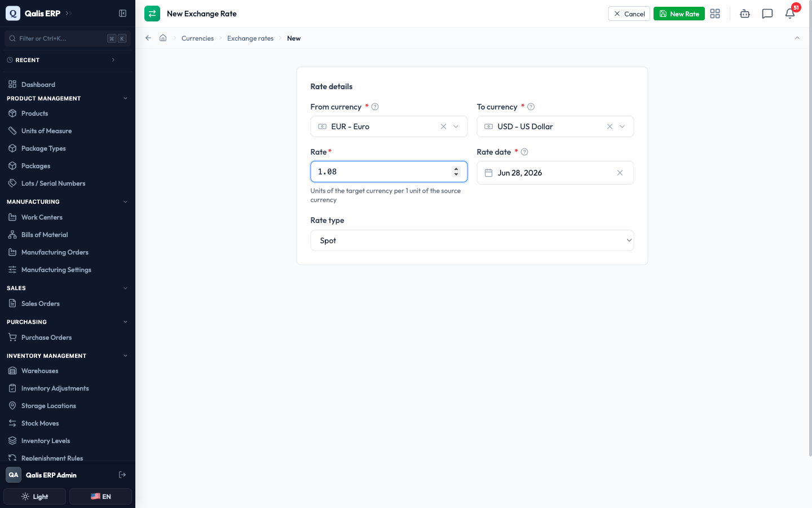Screen dimensions: 812x508
Task: Click the green exchange rate header icon
Action: point(152,14)
